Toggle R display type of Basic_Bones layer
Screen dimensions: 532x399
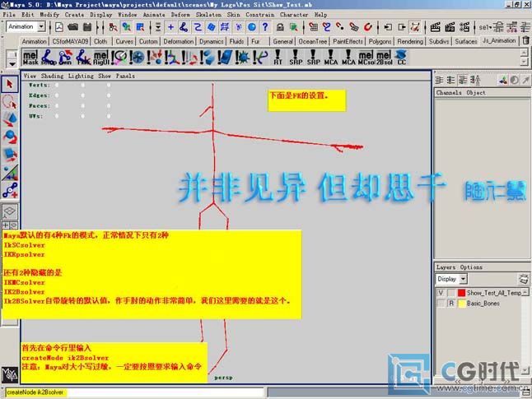pyautogui.click(x=451, y=304)
